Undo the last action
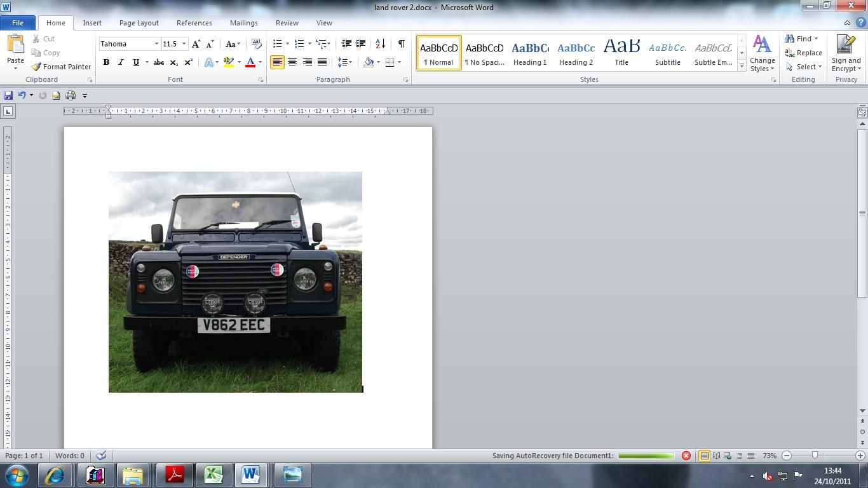This screenshot has height=488, width=868. click(22, 95)
